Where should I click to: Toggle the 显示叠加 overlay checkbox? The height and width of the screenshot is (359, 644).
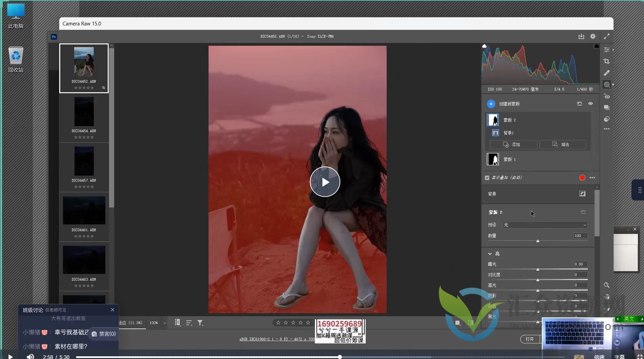pyautogui.click(x=487, y=178)
